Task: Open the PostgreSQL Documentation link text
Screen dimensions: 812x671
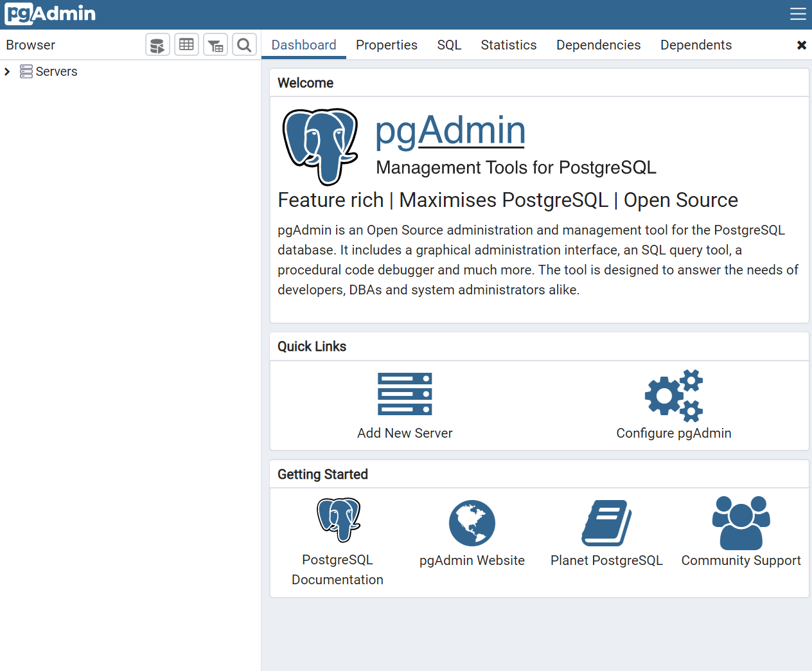Action: [x=338, y=569]
